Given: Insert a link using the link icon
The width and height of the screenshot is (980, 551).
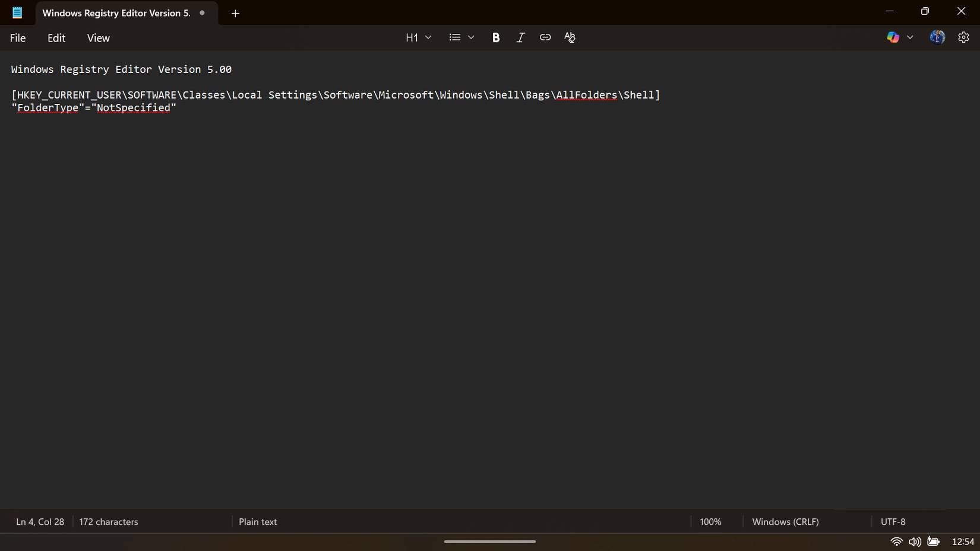Looking at the screenshot, I should (545, 37).
